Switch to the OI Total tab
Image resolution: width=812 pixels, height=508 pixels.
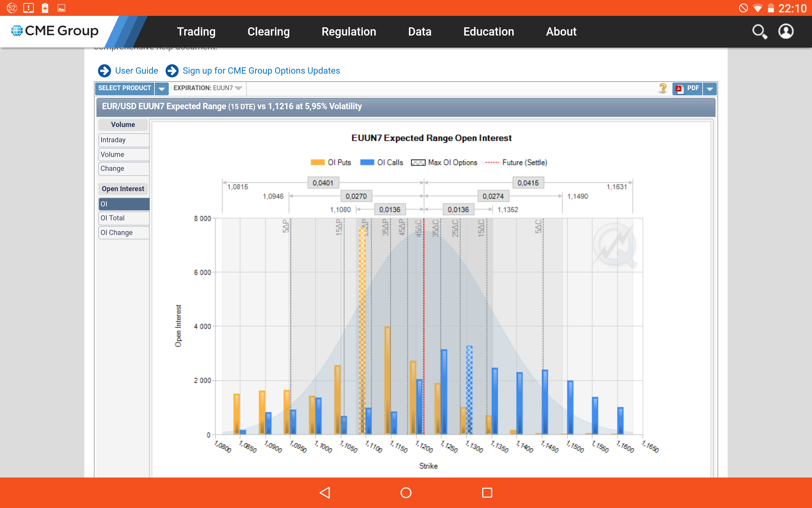[124, 218]
